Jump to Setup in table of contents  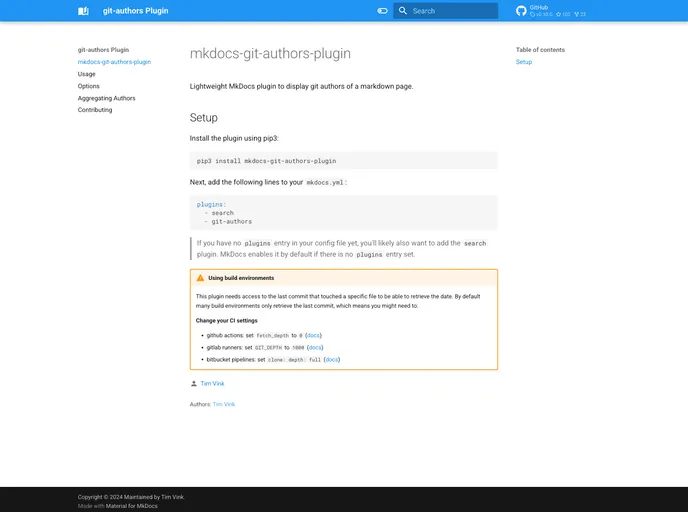point(524,62)
